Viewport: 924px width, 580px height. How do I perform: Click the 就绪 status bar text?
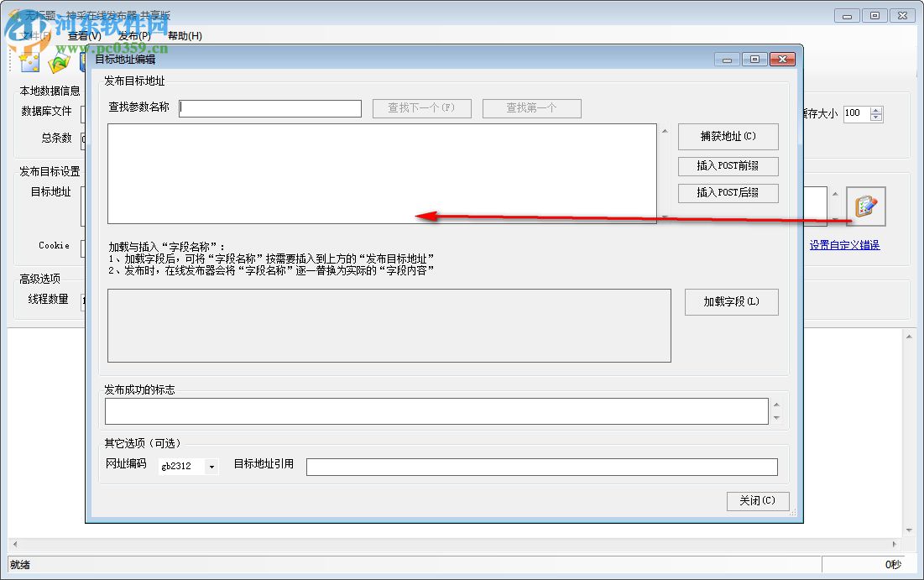click(x=20, y=565)
